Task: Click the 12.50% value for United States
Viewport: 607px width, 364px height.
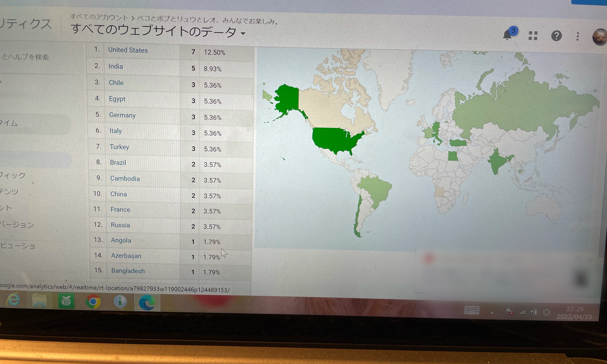Action: (214, 53)
